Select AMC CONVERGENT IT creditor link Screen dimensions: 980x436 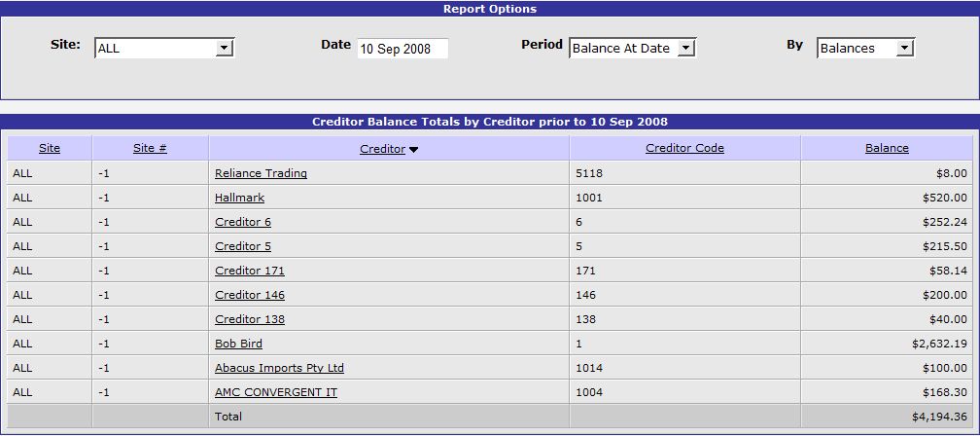pyautogui.click(x=276, y=392)
